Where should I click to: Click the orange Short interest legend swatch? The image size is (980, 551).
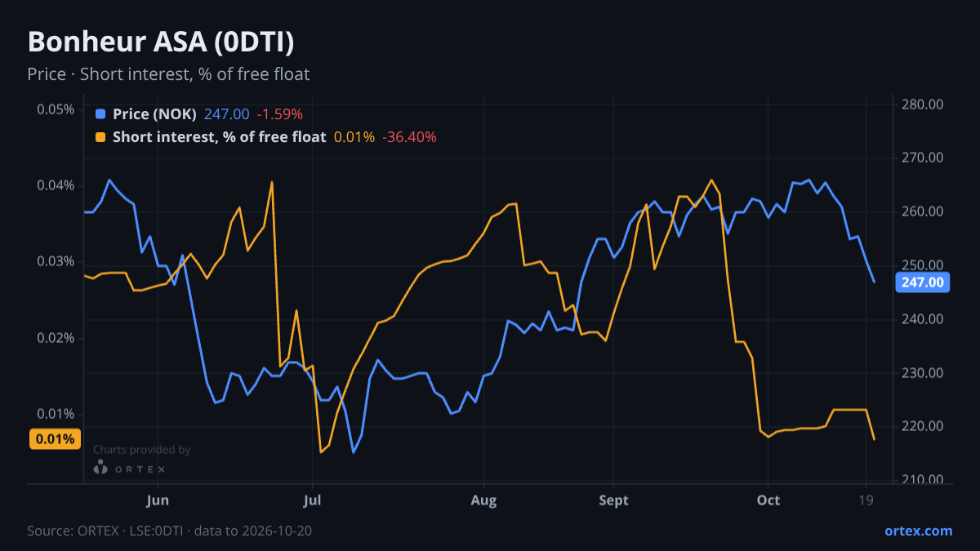[100, 137]
